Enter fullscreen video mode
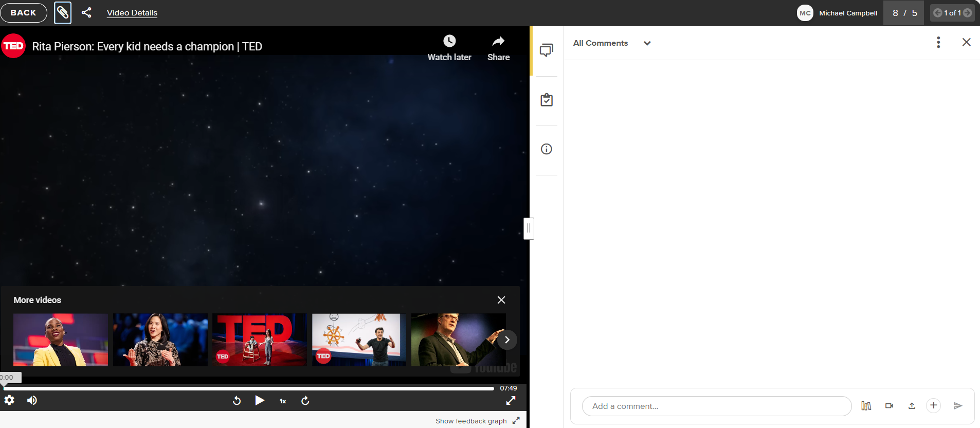The image size is (980, 428). click(511, 400)
